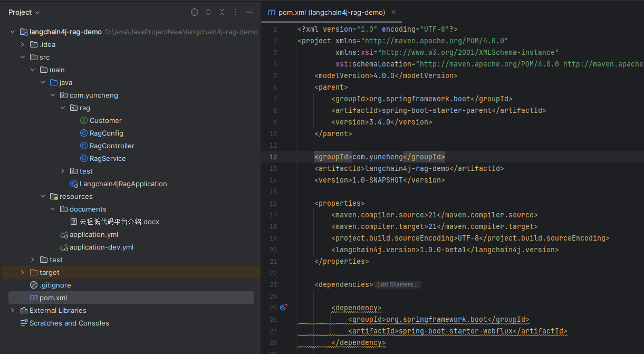The width and height of the screenshot is (644, 354).
Task: Expand External Libraries node
Action: pyautogui.click(x=13, y=310)
